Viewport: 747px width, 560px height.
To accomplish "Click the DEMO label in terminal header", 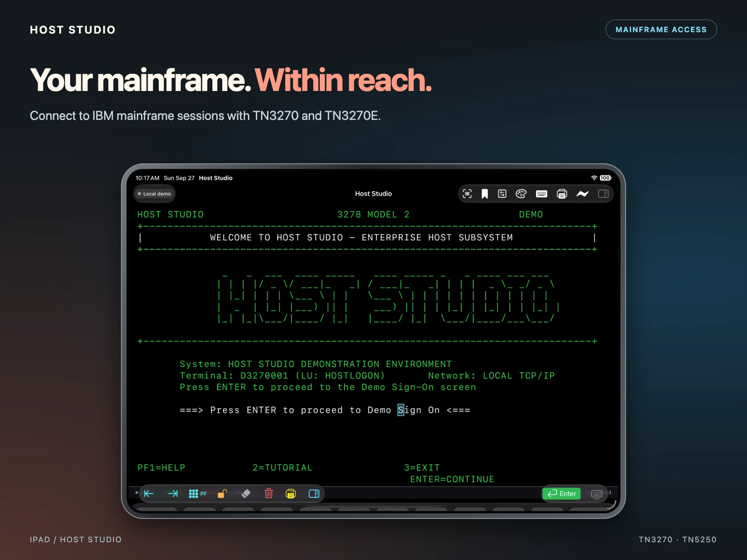I will pyautogui.click(x=531, y=215).
